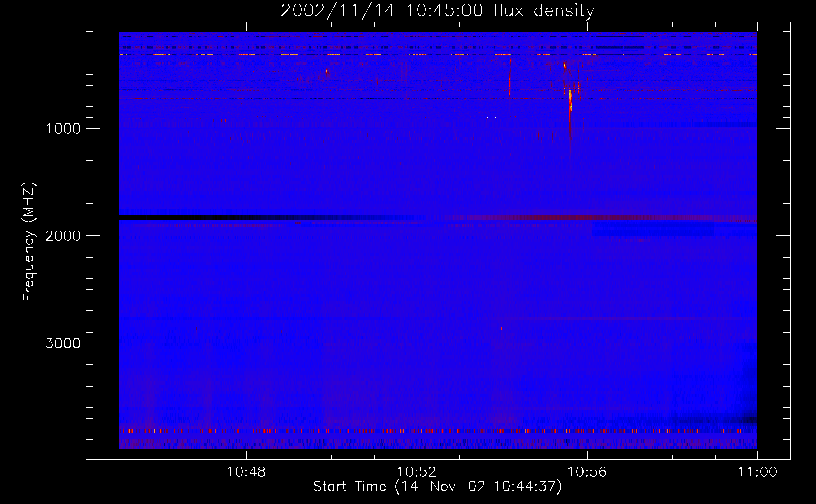Click the 'Start Time (14-Nov-02 10:44:37)' axis label
Image resolution: width=816 pixels, height=504 pixels.
(x=437, y=487)
